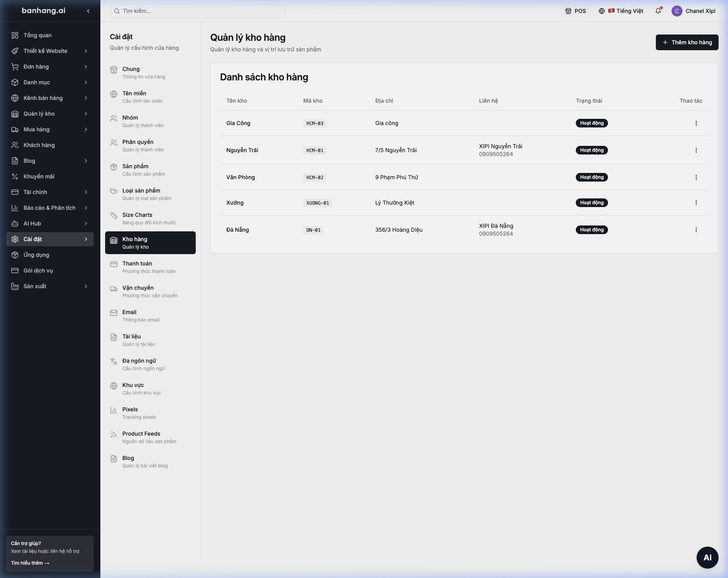Image resolution: width=728 pixels, height=578 pixels.
Task: Click the floating AI assistant button
Action: pyautogui.click(x=707, y=557)
